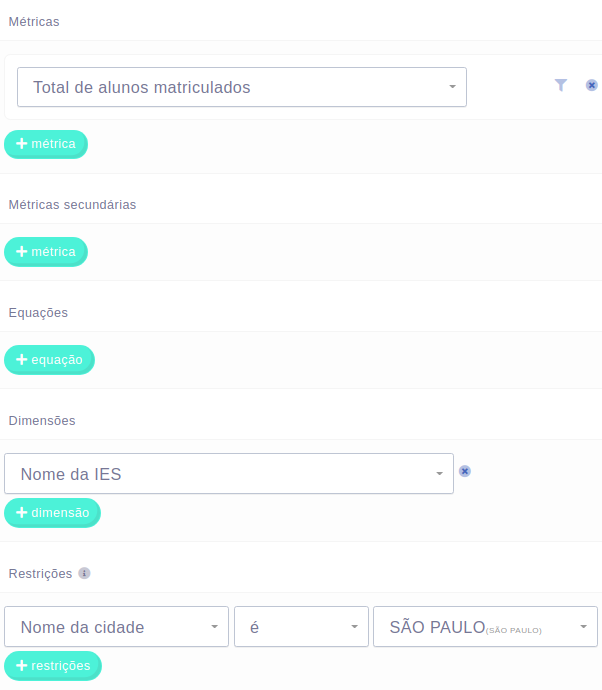Click the + restrições button
This screenshot has width=602, height=690.
click(53, 665)
